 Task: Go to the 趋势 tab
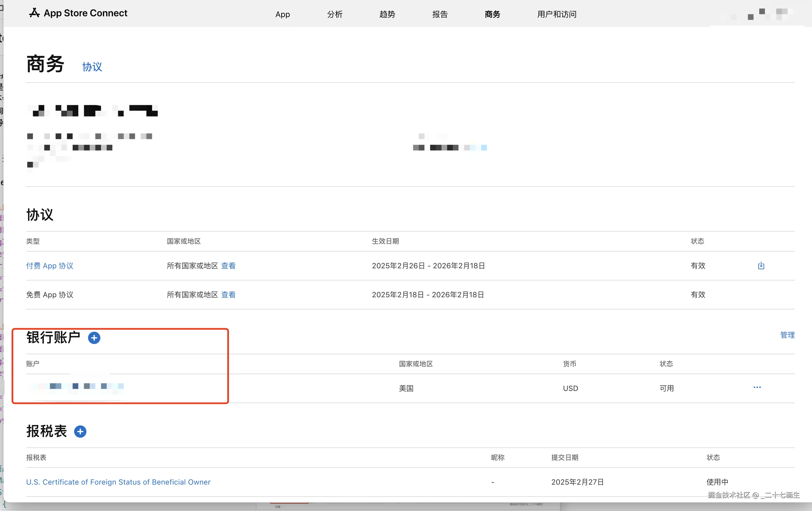point(387,14)
